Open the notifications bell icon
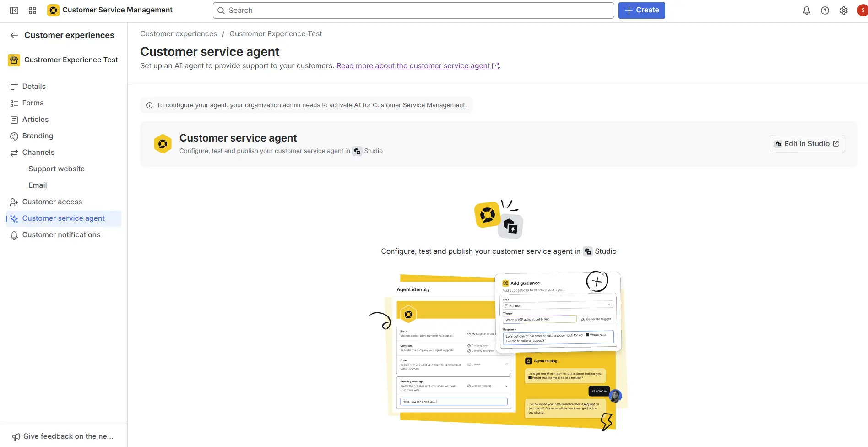 [806, 11]
